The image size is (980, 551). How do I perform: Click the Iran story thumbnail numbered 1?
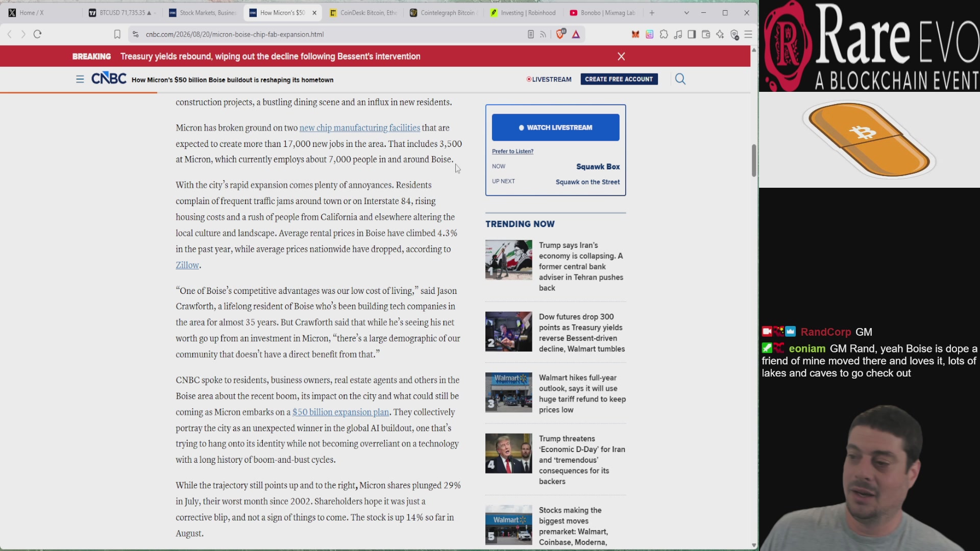coord(508,260)
